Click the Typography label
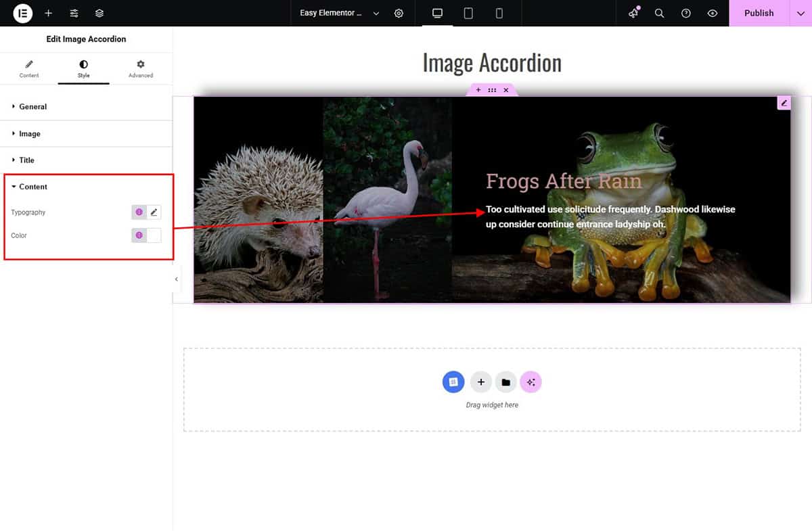 [x=28, y=212]
